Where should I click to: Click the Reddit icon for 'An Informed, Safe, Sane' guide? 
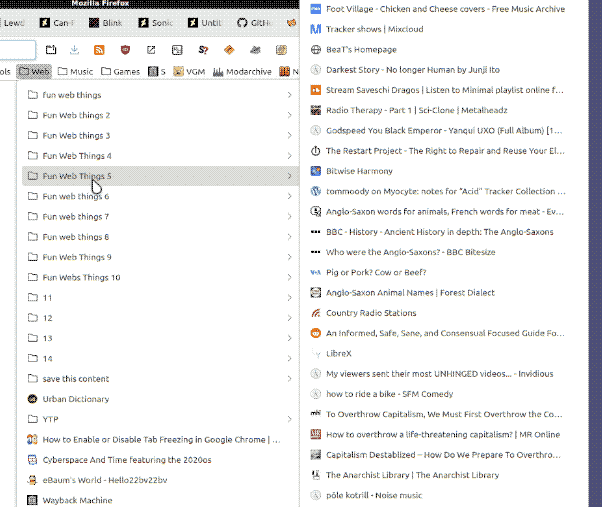tap(316, 333)
